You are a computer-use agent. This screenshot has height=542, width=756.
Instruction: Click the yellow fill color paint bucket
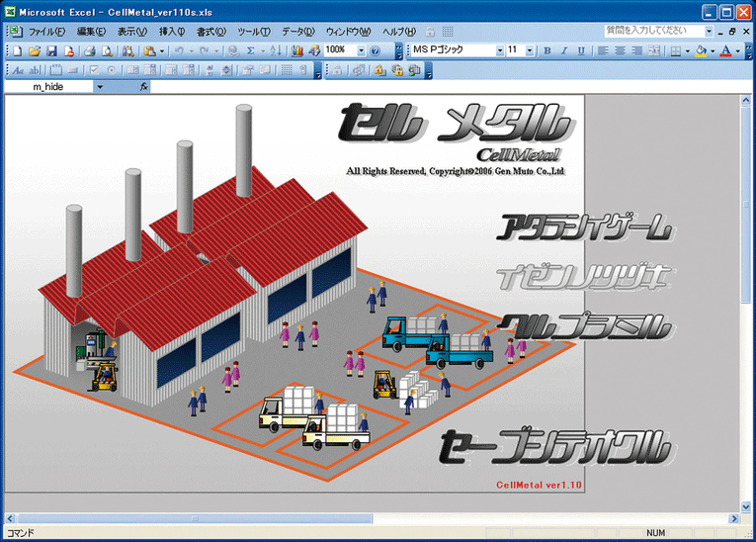point(701,50)
